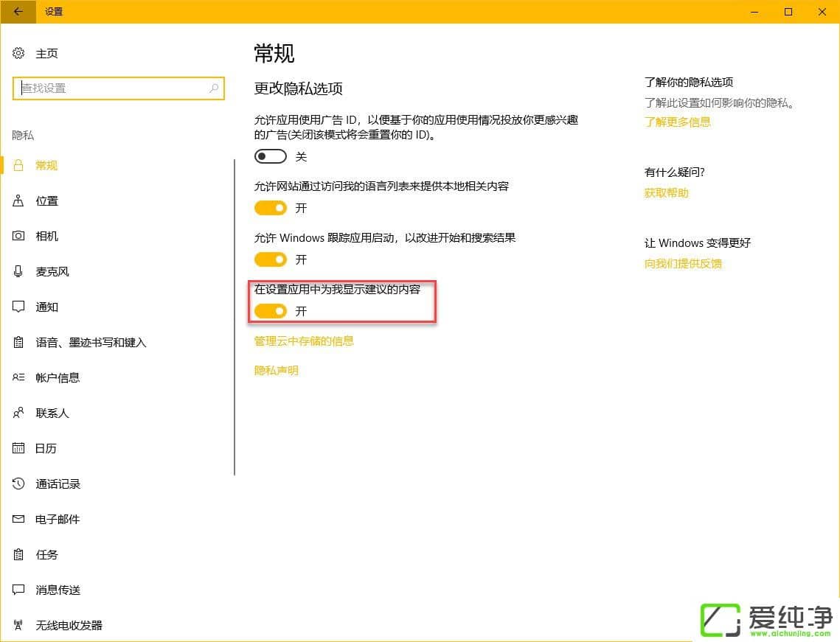Screen dimensions: 840x642
Task: Open 麦克风 (Microphone) settings
Action: pos(52,271)
